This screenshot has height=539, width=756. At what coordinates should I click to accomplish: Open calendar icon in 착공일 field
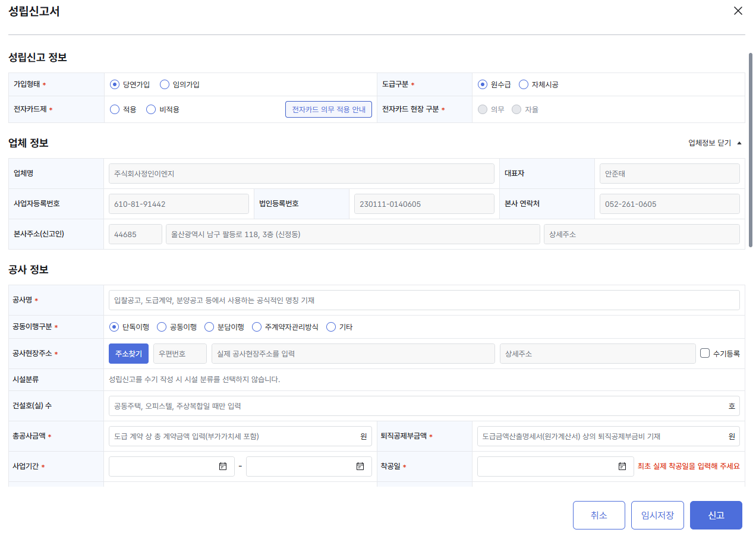[x=622, y=466]
